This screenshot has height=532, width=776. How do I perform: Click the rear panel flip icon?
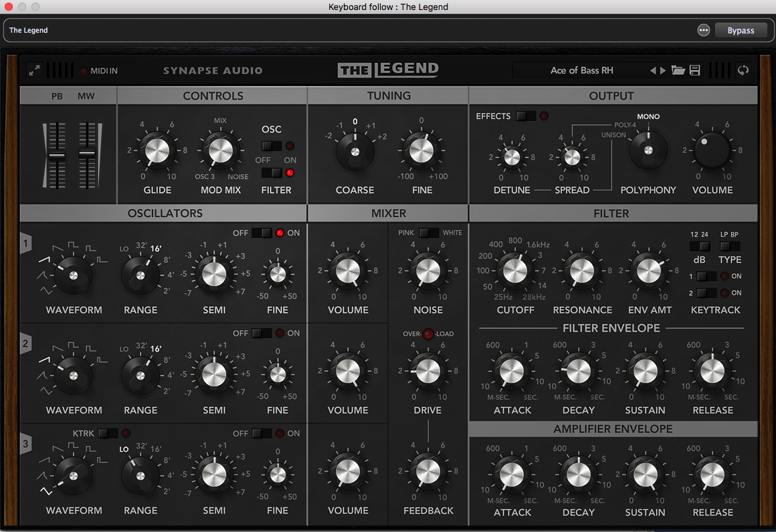(x=743, y=70)
